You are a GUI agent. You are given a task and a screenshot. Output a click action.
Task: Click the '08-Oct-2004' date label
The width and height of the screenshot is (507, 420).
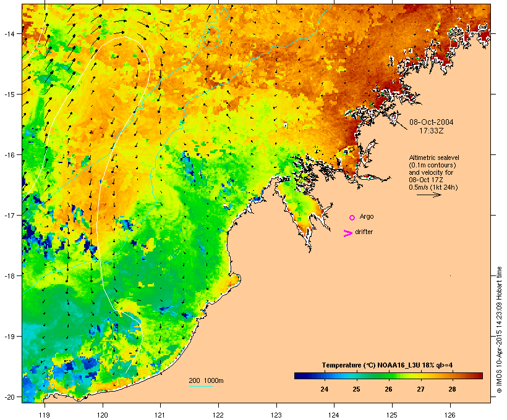[432, 122]
